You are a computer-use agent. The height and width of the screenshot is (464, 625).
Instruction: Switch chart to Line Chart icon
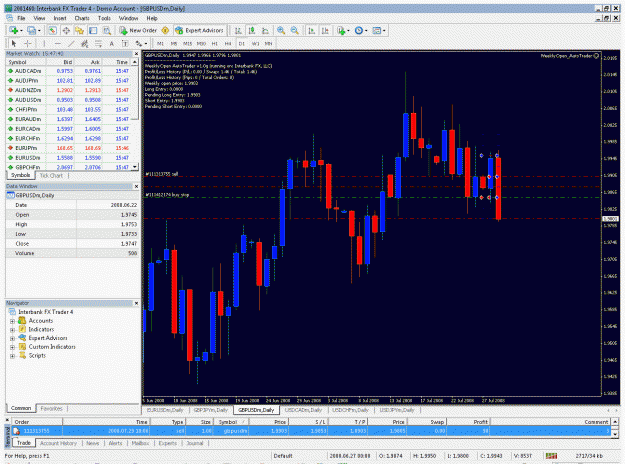tap(265, 30)
